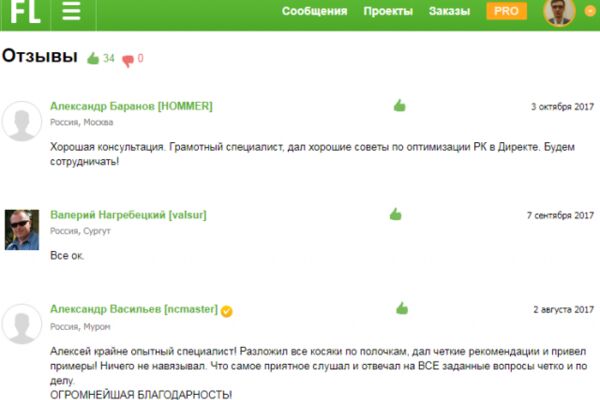Click location text Россия, Муром
The width and height of the screenshot is (600, 400).
pos(80,327)
